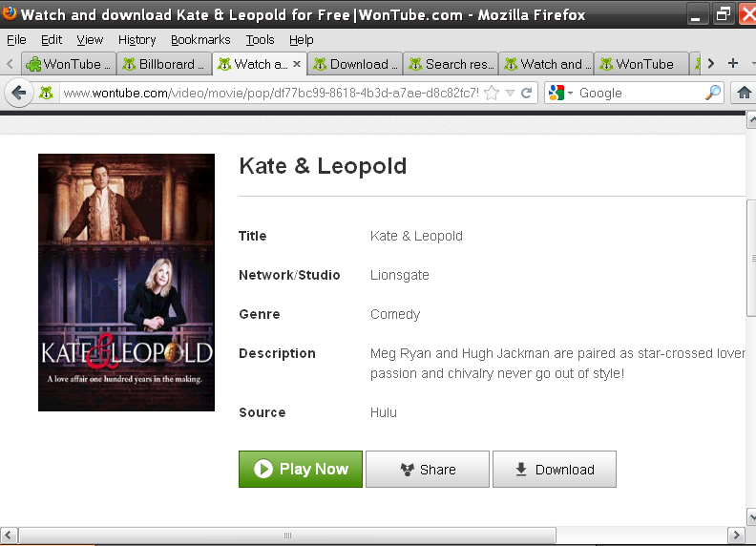Open the Edit menu
The height and width of the screenshot is (546, 756).
(x=52, y=39)
